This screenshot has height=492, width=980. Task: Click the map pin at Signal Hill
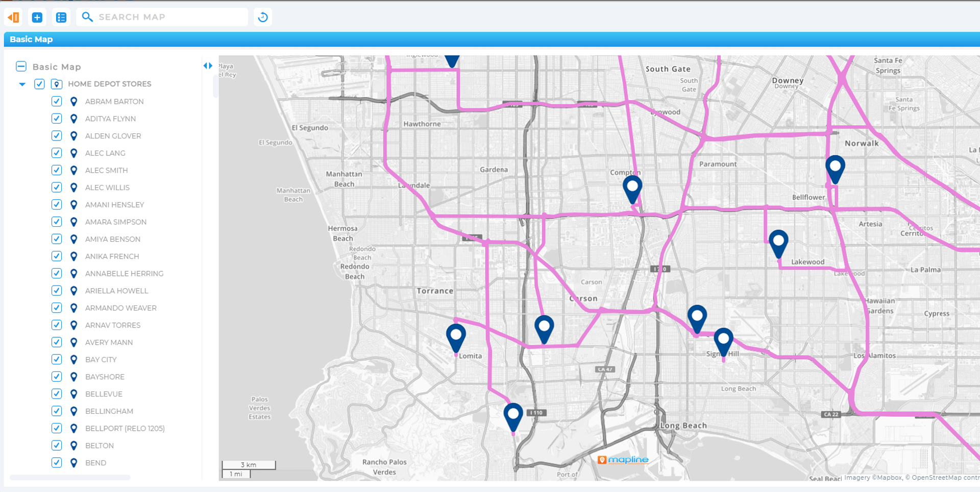[x=723, y=341]
